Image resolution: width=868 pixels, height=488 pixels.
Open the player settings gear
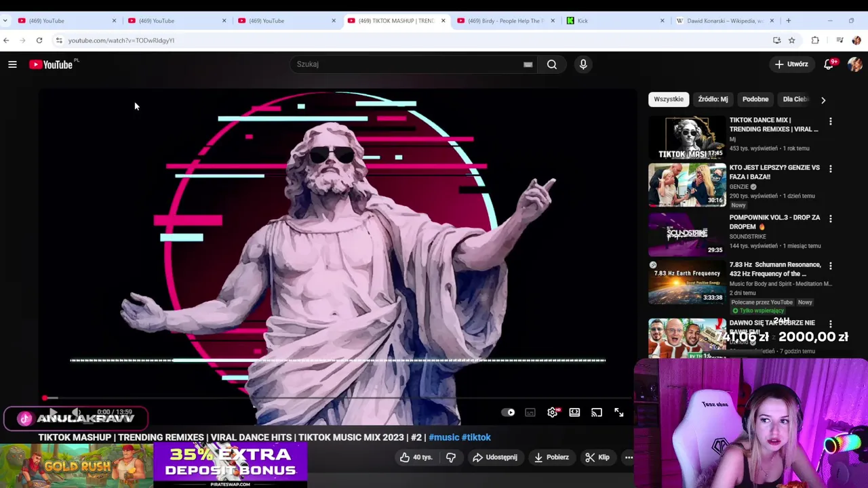tap(553, 412)
